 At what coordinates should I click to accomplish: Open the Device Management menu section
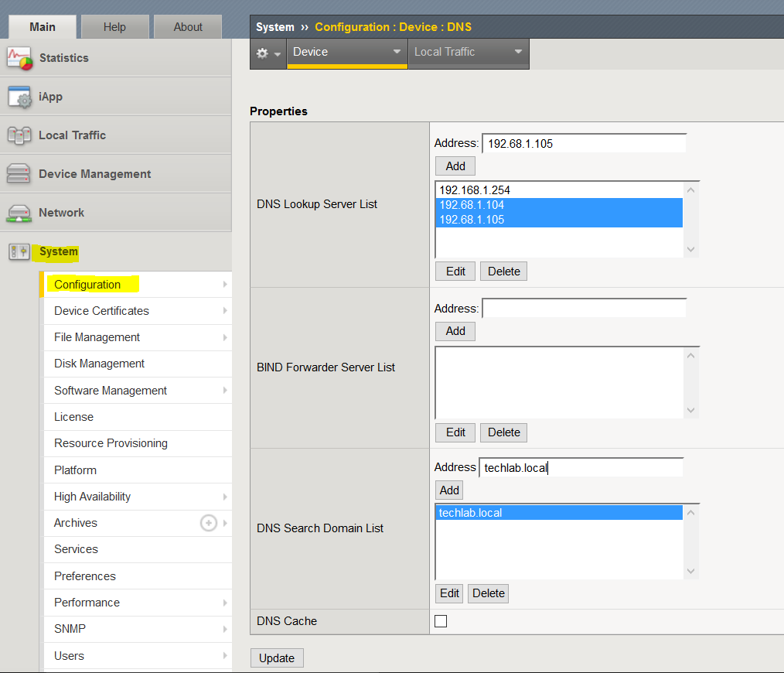[115, 173]
